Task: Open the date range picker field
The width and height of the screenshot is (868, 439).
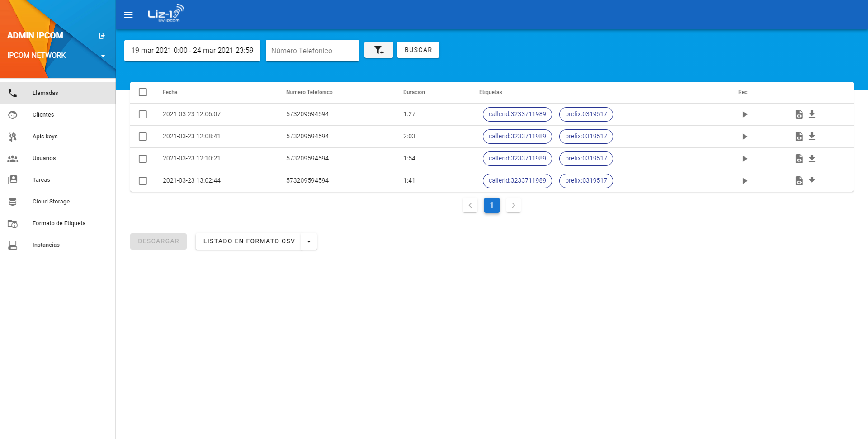Action: coord(192,51)
